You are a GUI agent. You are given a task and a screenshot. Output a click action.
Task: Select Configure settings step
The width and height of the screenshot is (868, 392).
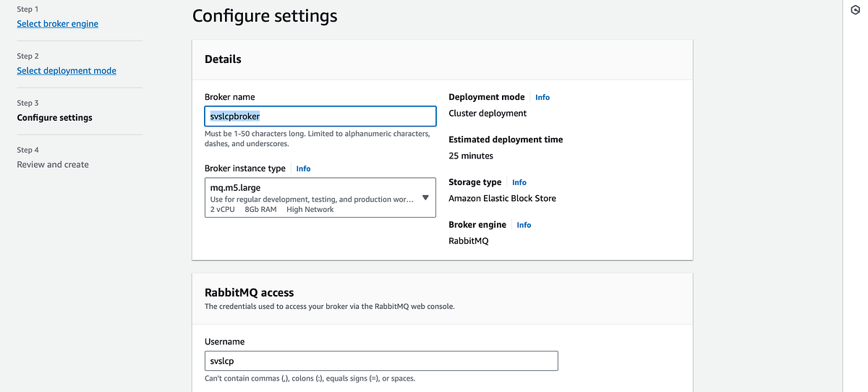click(55, 118)
